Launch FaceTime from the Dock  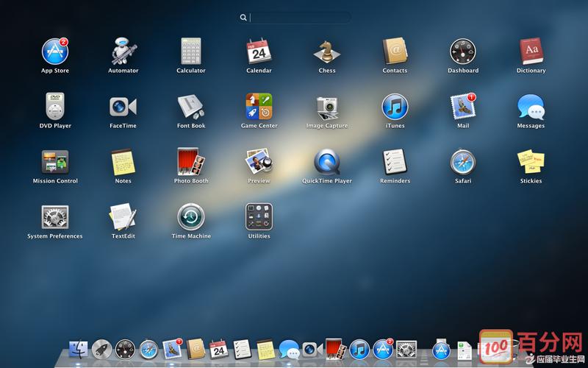tap(312, 349)
